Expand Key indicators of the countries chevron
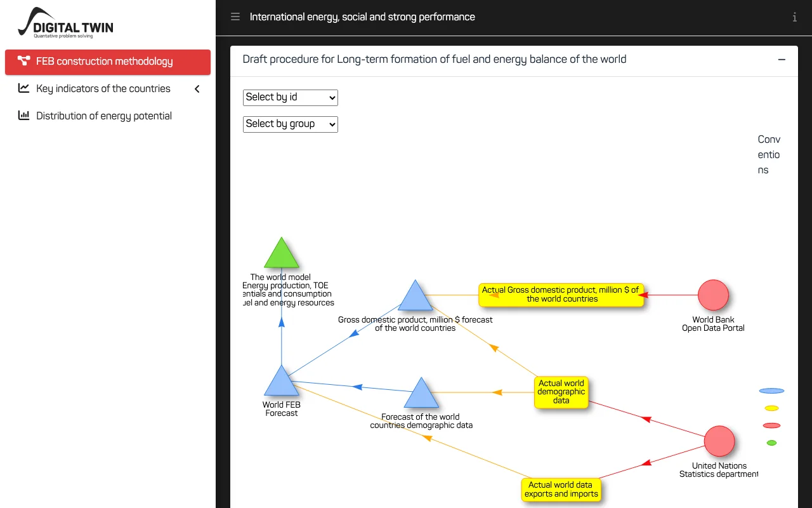This screenshot has height=508, width=812. pos(197,89)
